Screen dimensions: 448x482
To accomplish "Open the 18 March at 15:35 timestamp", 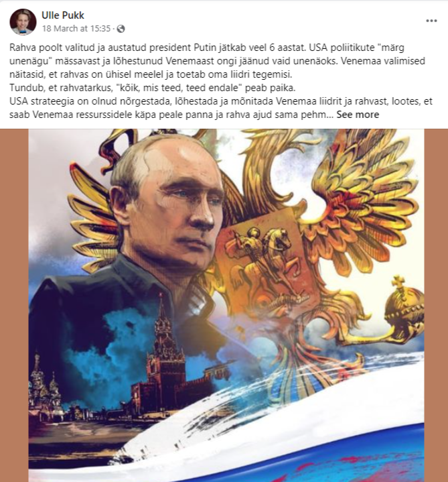I will tap(76, 29).
